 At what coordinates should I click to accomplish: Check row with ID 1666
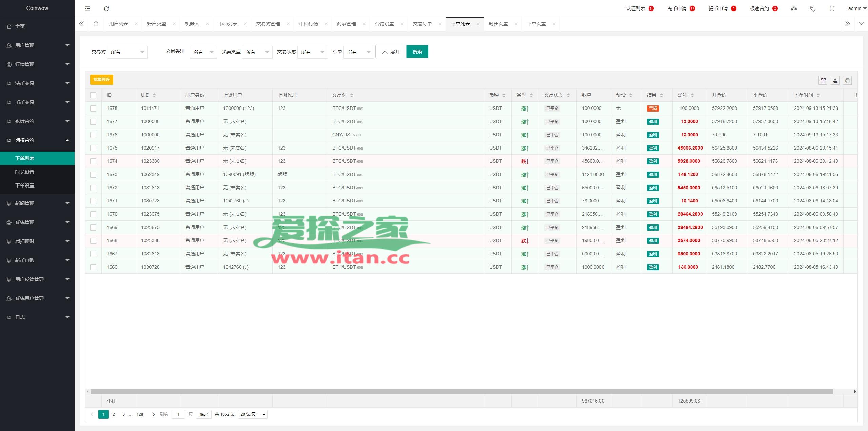(93, 267)
